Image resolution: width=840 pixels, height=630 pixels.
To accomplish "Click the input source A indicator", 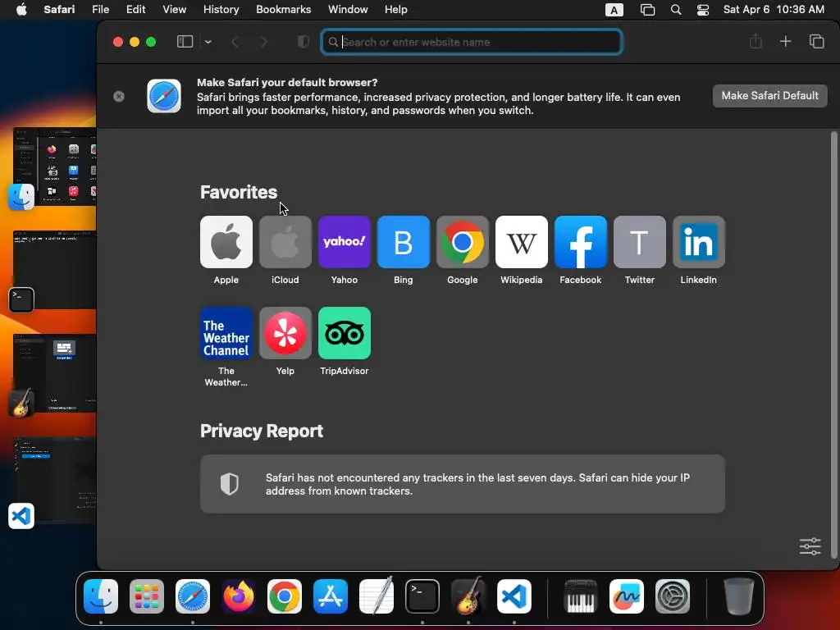I will coord(614,10).
